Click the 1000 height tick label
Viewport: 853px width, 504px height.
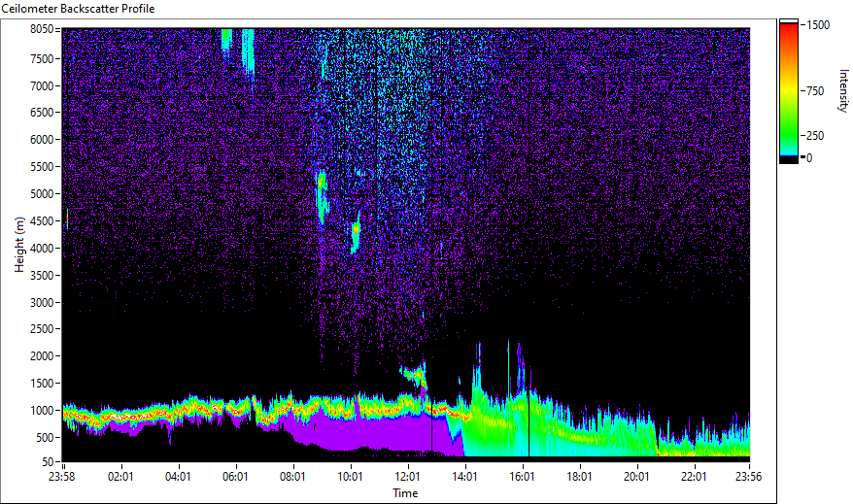click(42, 411)
